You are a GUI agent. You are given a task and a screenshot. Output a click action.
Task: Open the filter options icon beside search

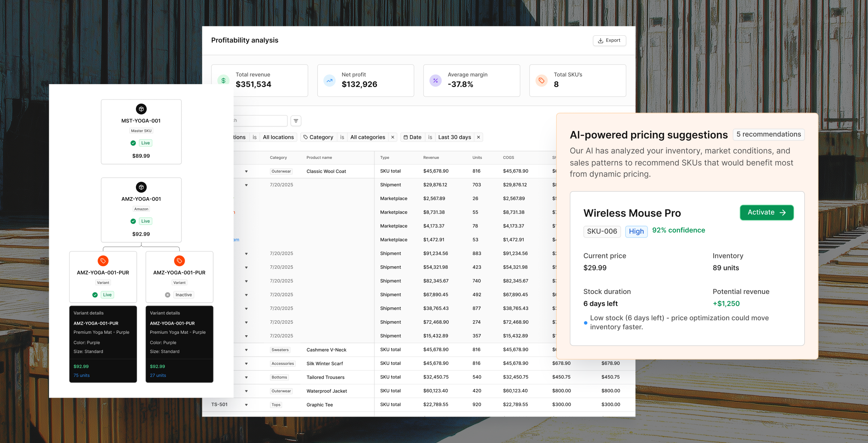point(296,121)
